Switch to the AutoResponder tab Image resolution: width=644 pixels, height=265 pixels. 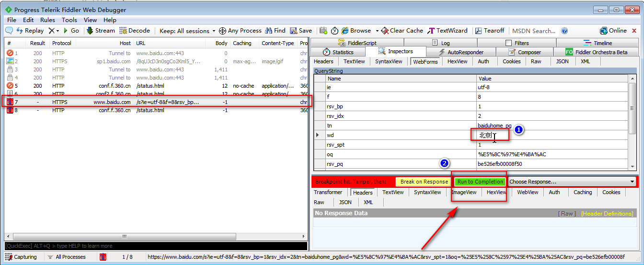460,52
